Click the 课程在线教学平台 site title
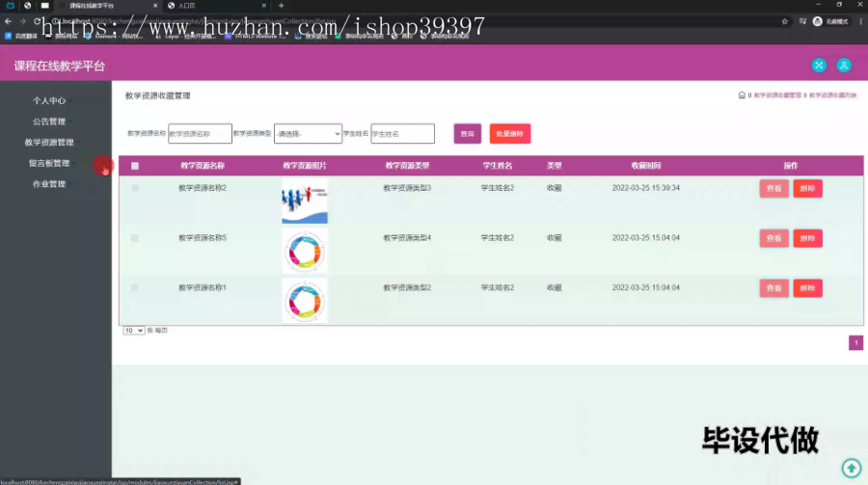Screen dimensions: 868x485 pyautogui.click(x=59, y=66)
